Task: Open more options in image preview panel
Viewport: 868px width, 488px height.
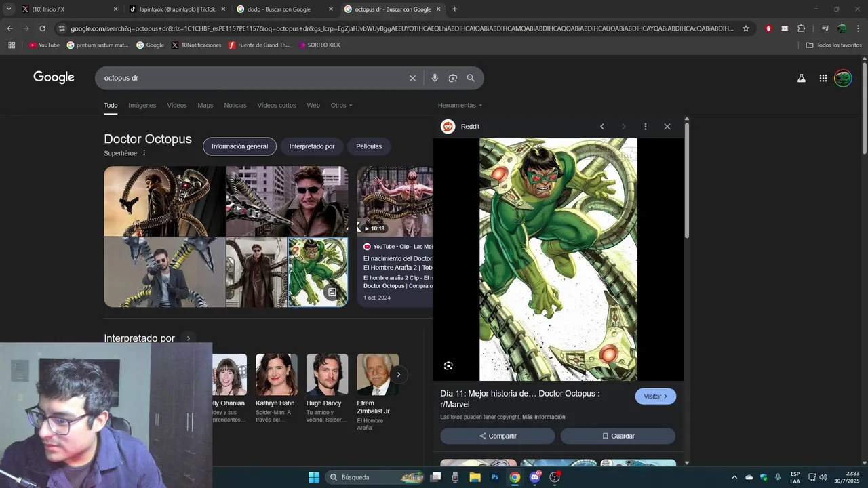Action: point(646,127)
